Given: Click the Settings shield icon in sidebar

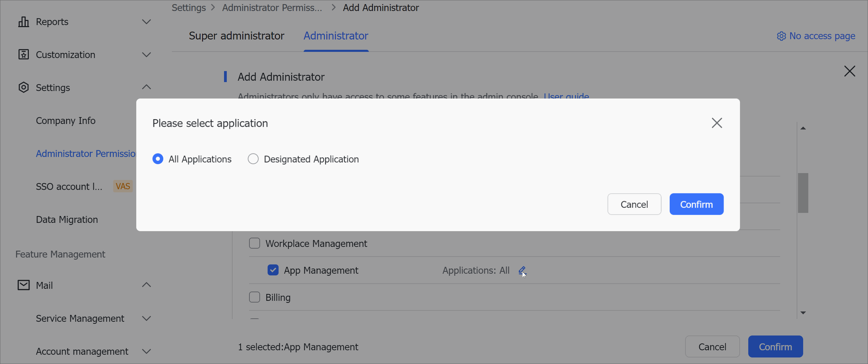Looking at the screenshot, I should pos(23,88).
